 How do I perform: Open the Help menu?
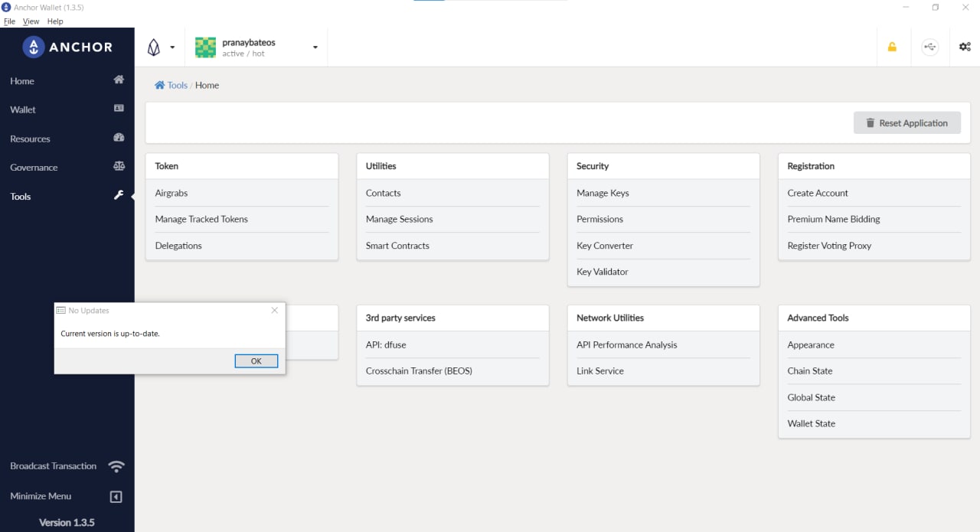pyautogui.click(x=55, y=21)
